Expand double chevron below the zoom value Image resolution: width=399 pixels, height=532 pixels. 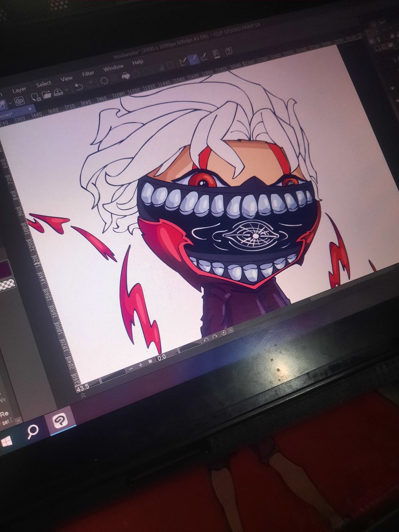[84, 395]
